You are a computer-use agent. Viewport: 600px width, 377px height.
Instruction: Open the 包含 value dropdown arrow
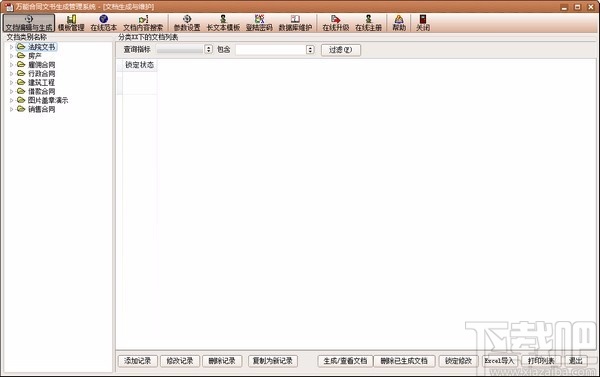pyautogui.click(x=310, y=49)
